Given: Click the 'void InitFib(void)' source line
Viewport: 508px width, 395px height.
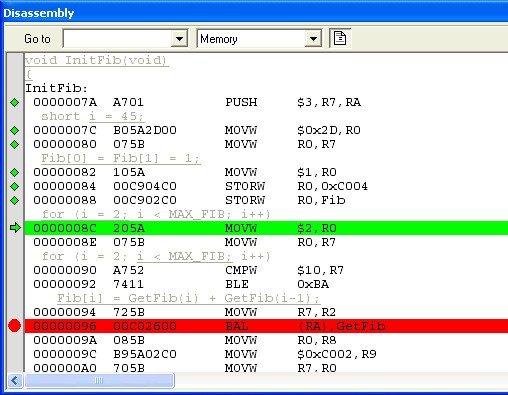Looking at the screenshot, I should coord(96,60).
